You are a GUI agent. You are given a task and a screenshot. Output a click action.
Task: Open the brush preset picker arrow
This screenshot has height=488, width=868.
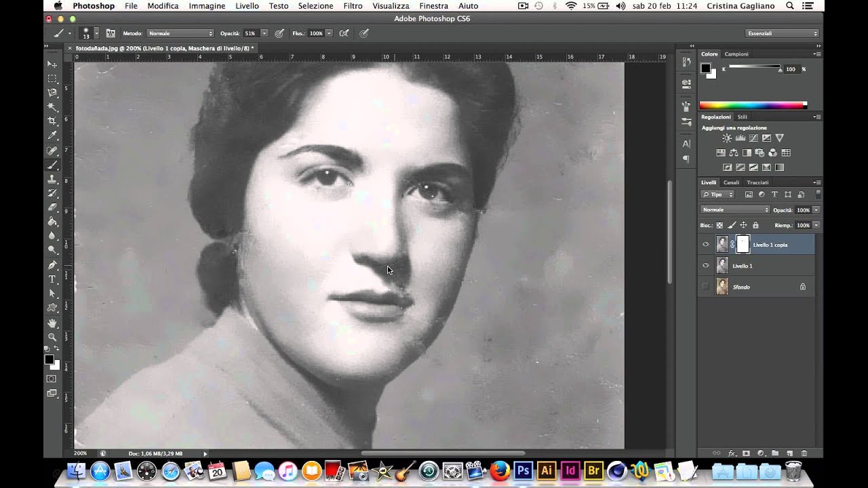[x=96, y=33]
